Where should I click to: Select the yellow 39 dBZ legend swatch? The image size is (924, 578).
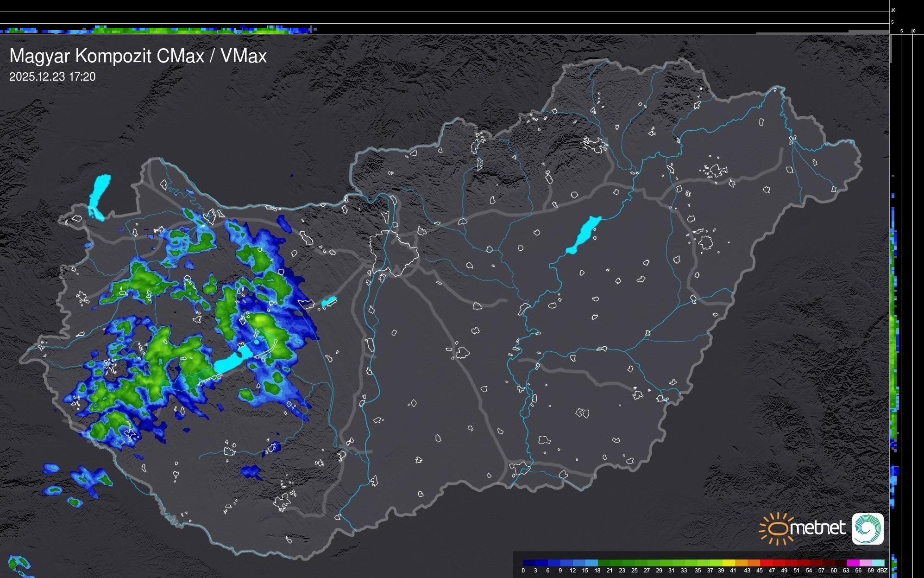pos(728,563)
